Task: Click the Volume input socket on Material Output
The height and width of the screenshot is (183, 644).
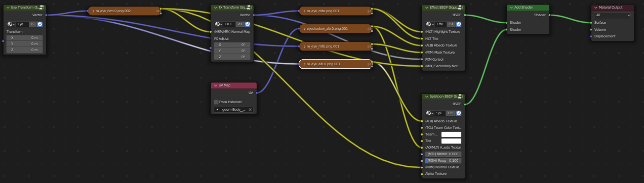Action: pos(591,29)
